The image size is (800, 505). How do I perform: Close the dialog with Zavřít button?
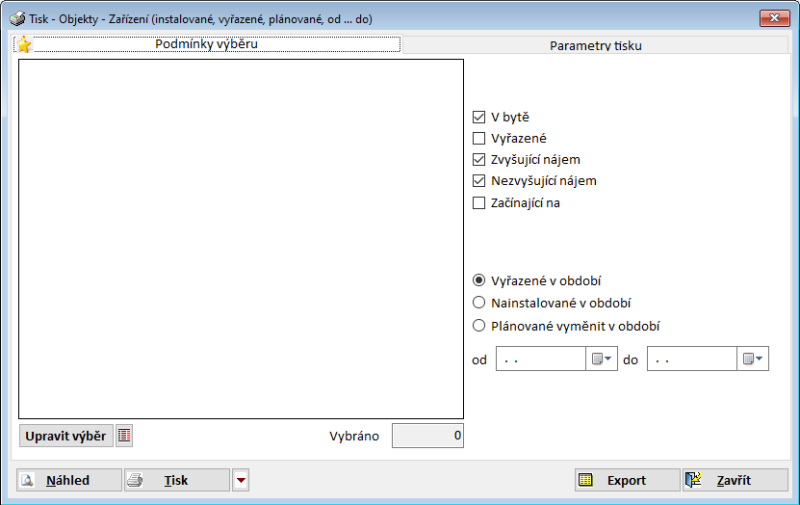735,480
